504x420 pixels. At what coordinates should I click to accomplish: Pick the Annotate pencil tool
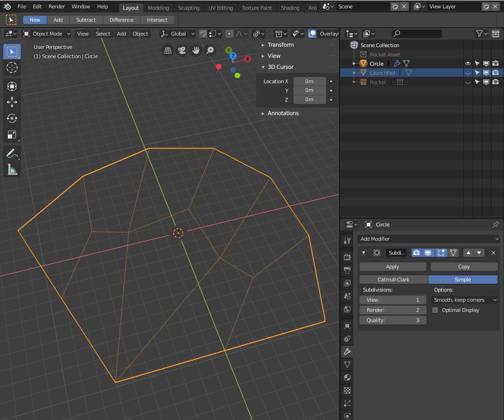pos(12,154)
